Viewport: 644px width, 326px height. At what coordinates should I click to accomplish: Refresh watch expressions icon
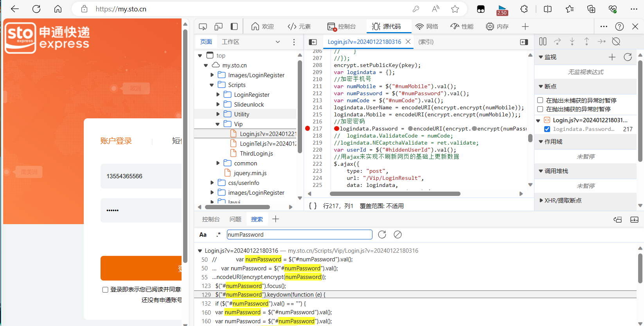[628, 57]
